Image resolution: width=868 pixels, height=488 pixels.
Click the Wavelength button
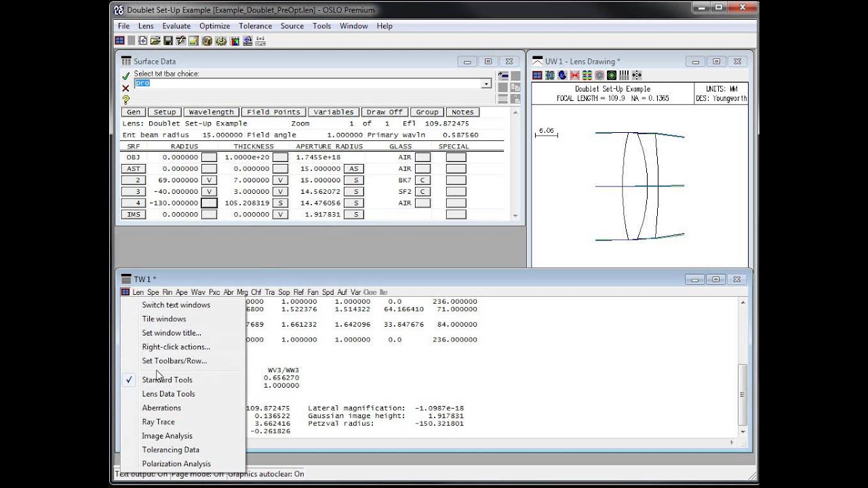[x=211, y=112]
